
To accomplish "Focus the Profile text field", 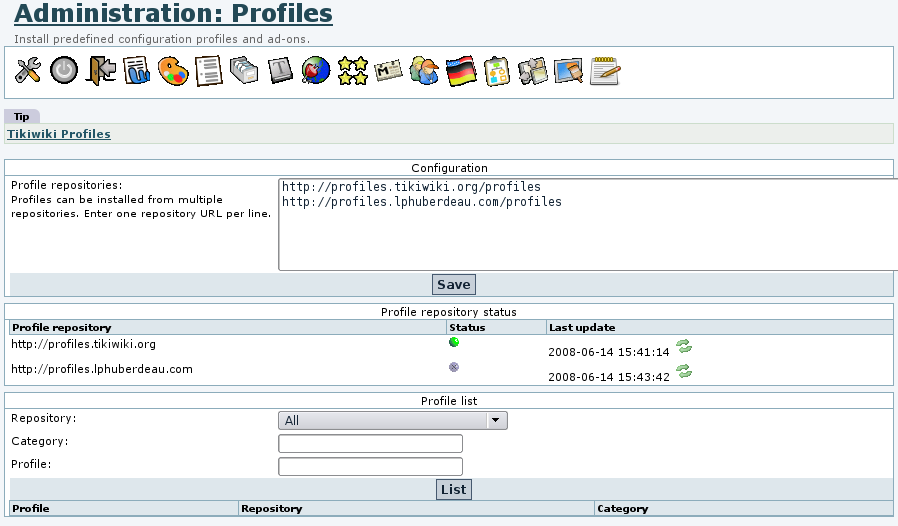I will (x=370, y=467).
